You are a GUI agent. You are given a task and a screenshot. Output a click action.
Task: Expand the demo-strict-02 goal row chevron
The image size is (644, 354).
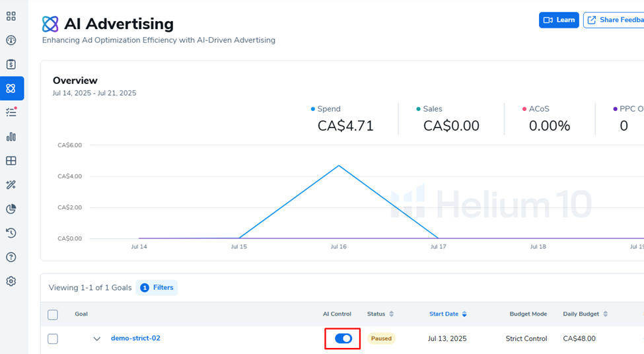pyautogui.click(x=97, y=339)
